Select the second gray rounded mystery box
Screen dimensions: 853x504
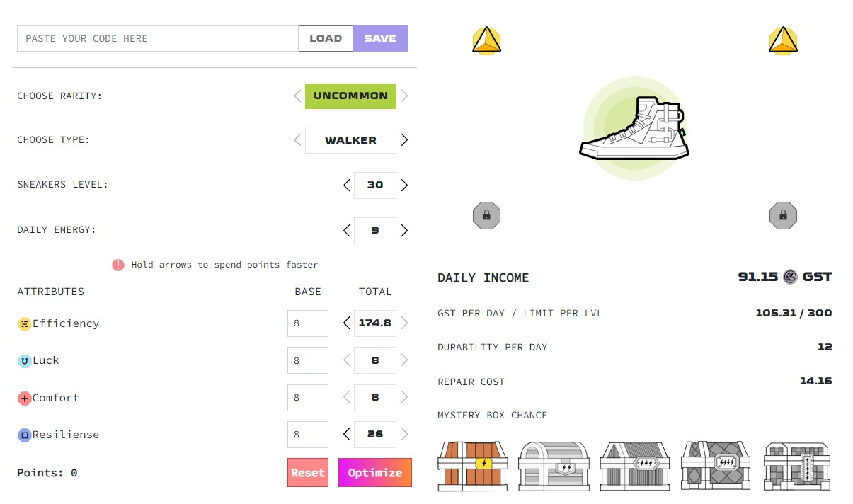554,466
